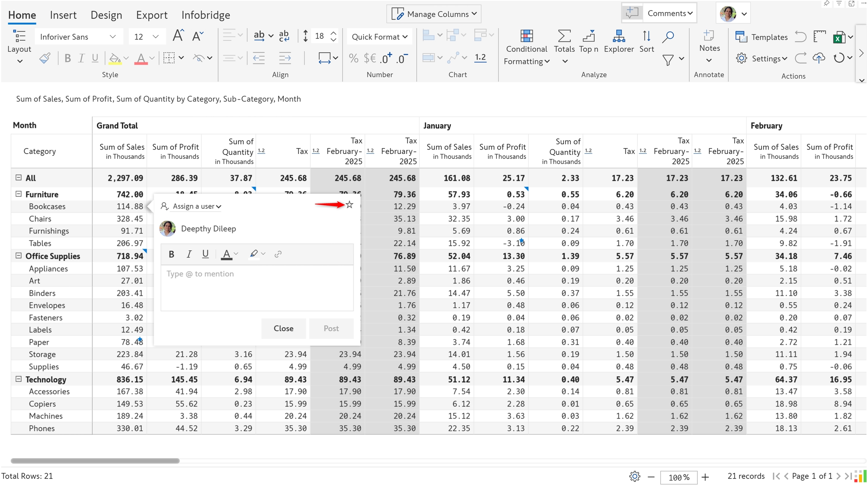The width and height of the screenshot is (868, 486).
Task: Click the comment text field
Action: 257,288
